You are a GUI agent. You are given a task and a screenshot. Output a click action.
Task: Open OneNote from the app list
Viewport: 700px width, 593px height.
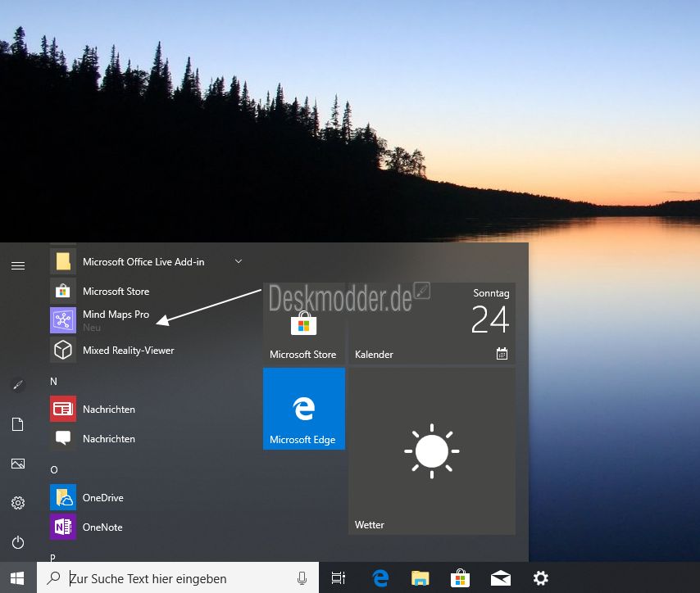[x=148, y=527]
